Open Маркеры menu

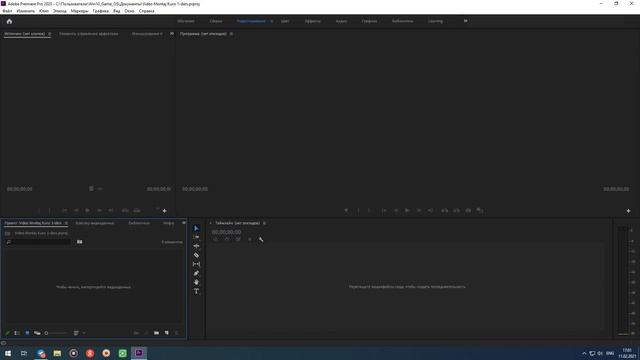(x=80, y=11)
